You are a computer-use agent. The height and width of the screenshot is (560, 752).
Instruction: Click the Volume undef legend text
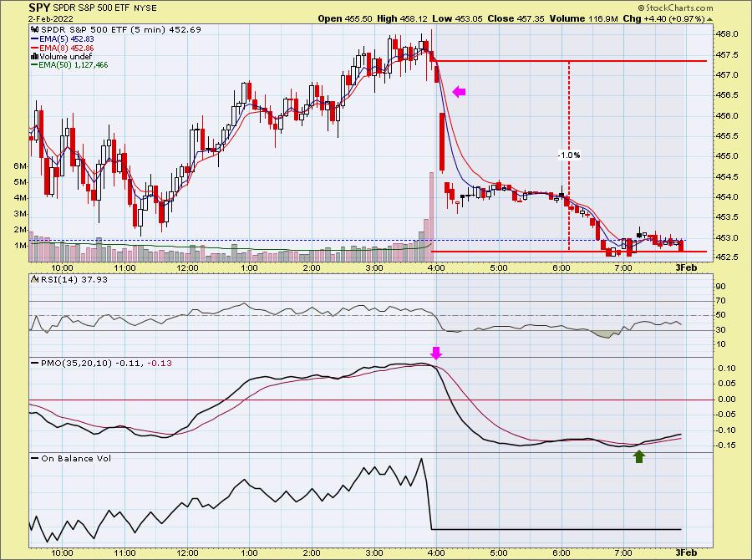click(66, 57)
